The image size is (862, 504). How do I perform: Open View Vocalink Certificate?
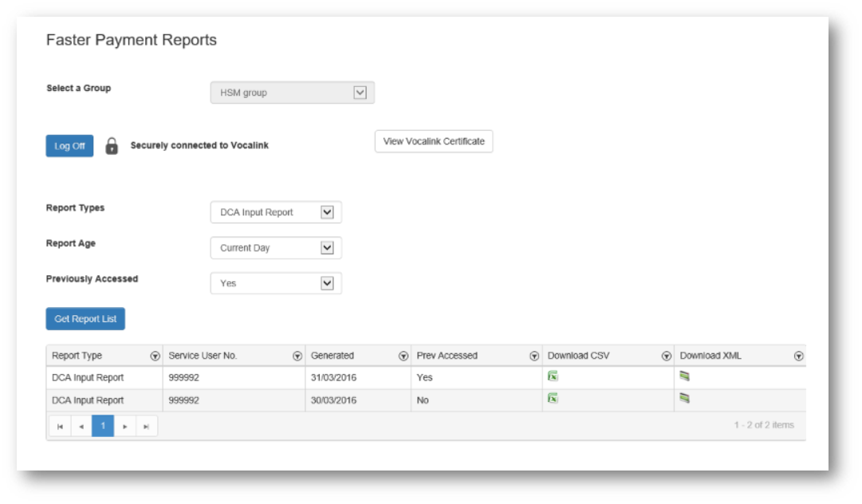pyautogui.click(x=434, y=141)
